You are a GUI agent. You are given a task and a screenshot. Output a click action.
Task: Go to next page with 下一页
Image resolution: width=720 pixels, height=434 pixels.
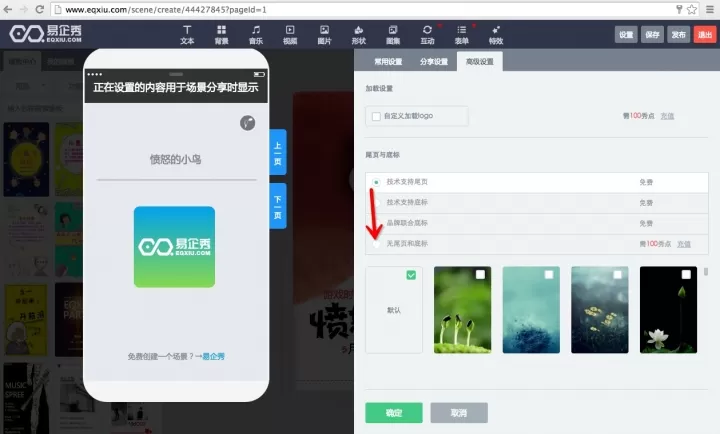click(278, 206)
